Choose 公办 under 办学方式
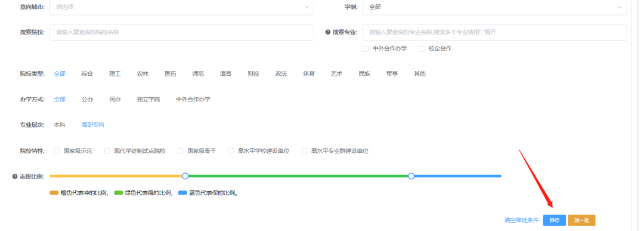 [x=87, y=99]
